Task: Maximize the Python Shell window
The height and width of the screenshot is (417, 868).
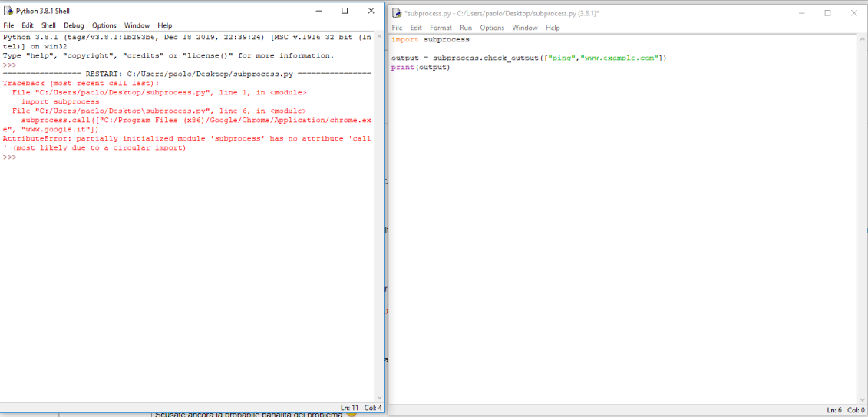Action: click(x=345, y=11)
